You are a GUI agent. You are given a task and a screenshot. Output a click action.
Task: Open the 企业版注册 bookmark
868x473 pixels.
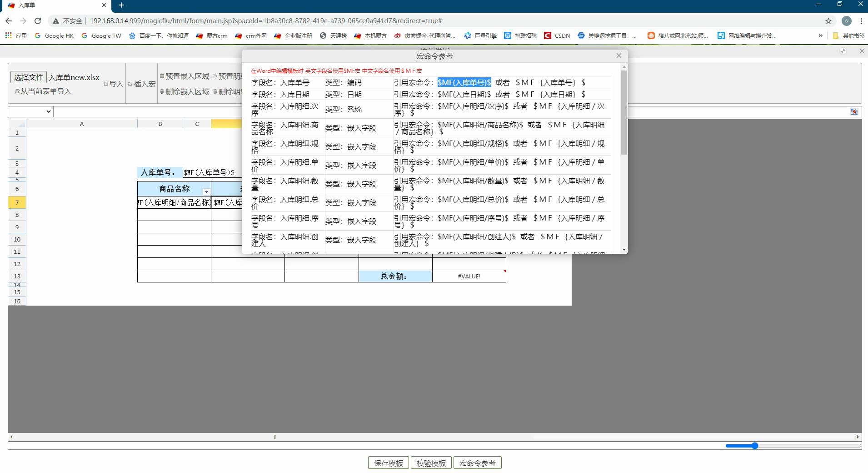tap(293, 35)
